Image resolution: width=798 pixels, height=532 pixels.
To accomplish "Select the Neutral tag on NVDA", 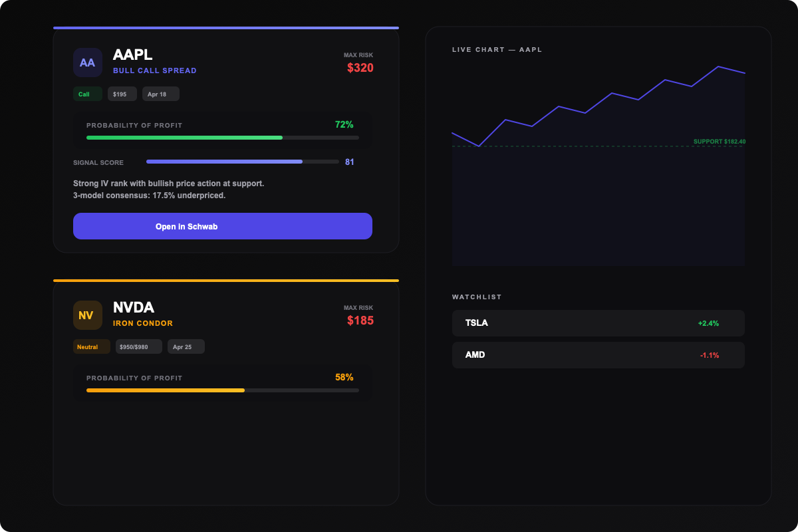I will click(92, 346).
